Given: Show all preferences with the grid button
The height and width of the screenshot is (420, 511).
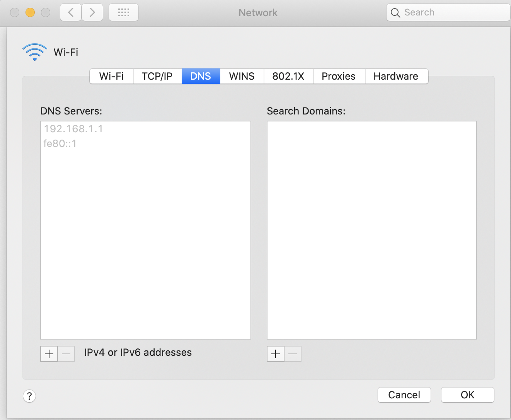Looking at the screenshot, I should pos(124,13).
